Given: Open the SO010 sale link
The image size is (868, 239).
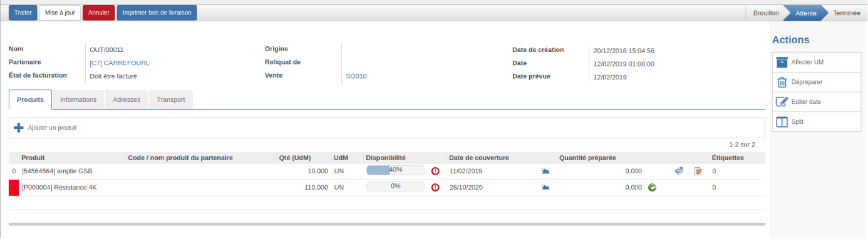Looking at the screenshot, I should [x=356, y=76].
